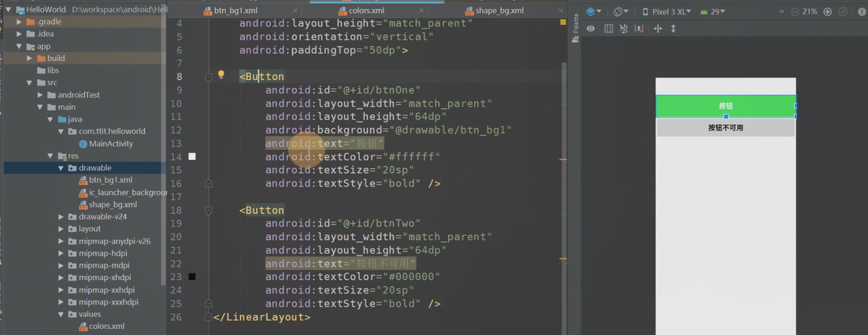
Task: Toggle the columns blueprint view icon
Action: coord(608,28)
